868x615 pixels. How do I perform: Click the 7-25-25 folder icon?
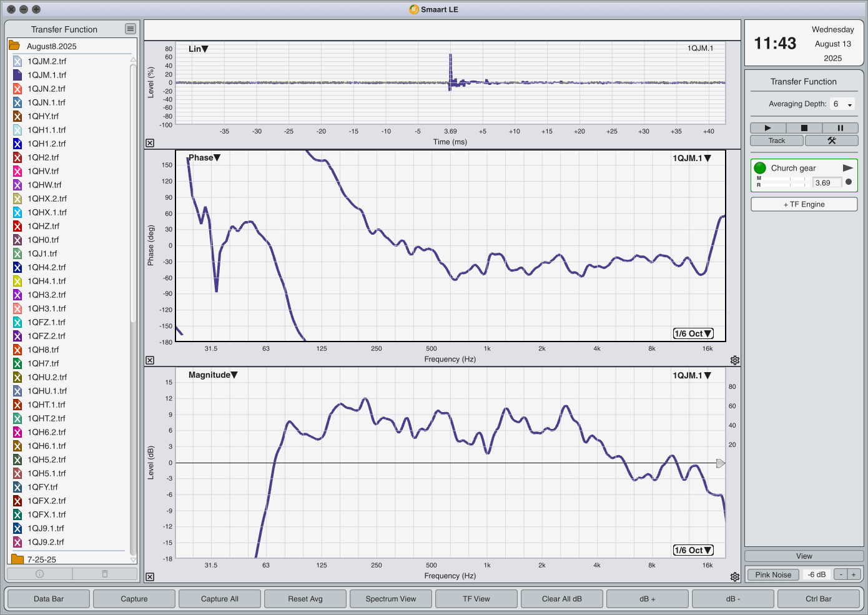tap(17, 559)
